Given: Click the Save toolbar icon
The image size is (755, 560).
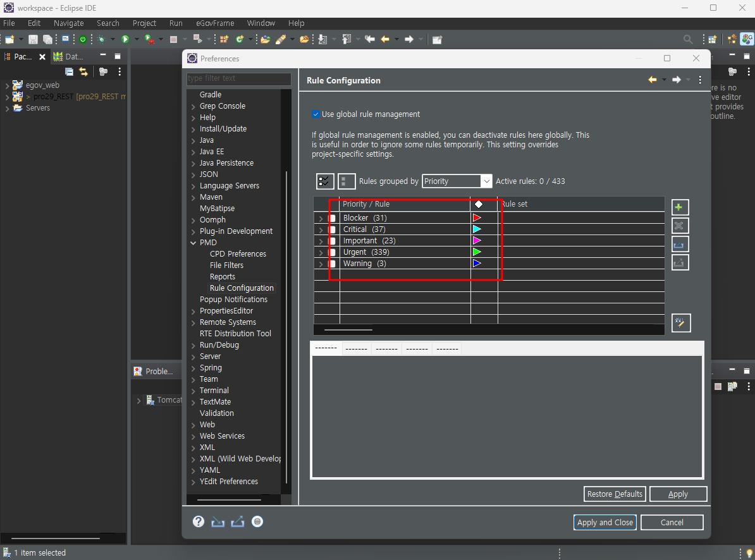Looking at the screenshot, I should coord(33,39).
